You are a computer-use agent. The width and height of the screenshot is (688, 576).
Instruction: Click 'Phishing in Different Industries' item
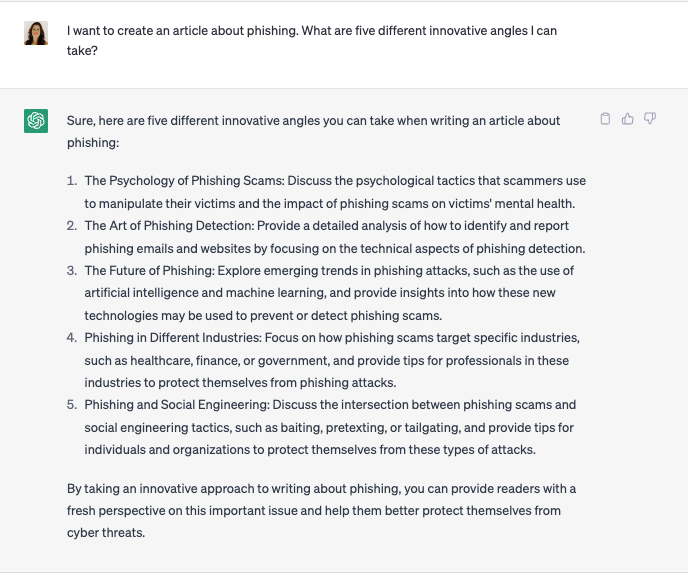tap(175, 338)
